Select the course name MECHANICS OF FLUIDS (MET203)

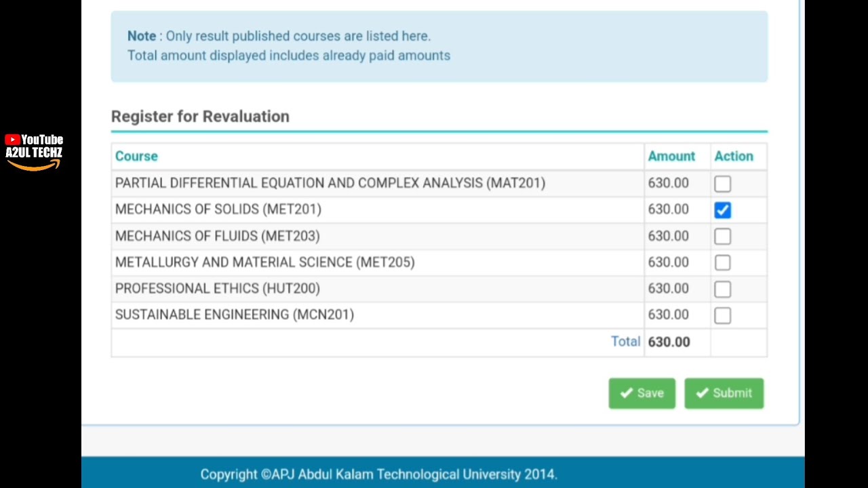pos(218,236)
